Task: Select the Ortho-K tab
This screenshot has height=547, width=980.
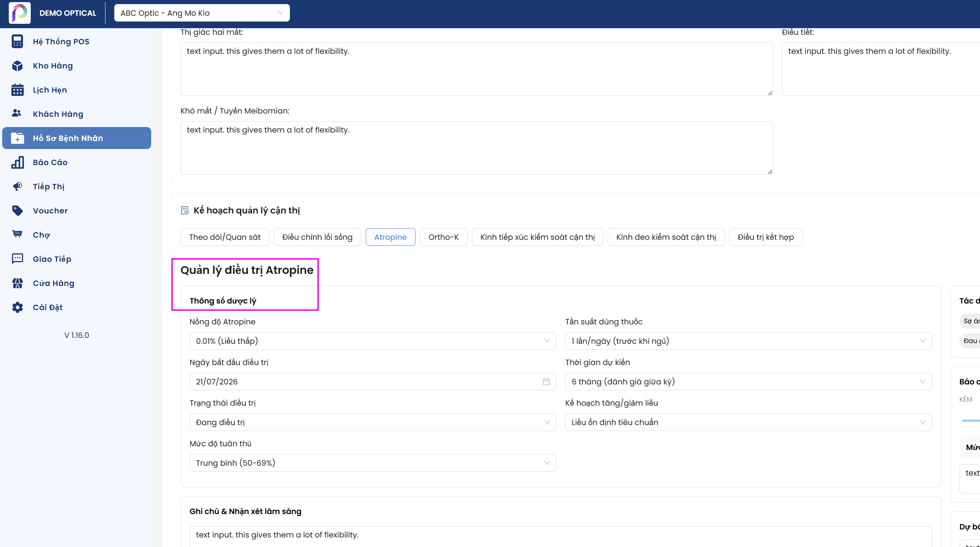Action: (443, 237)
